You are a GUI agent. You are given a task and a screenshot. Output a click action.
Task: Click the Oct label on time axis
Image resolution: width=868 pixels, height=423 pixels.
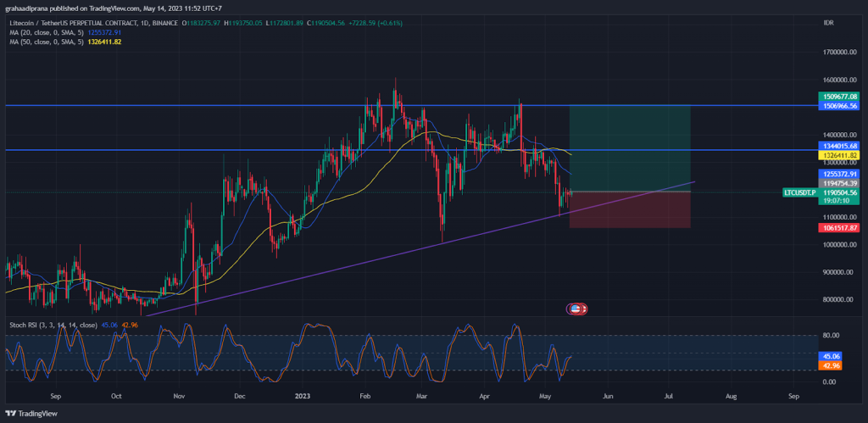tap(116, 397)
